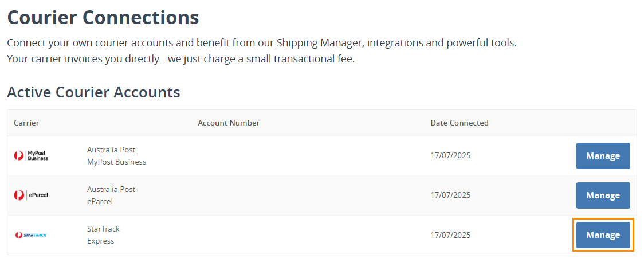The height and width of the screenshot is (266, 644).
Task: Select the Account Number column header
Action: click(x=229, y=123)
